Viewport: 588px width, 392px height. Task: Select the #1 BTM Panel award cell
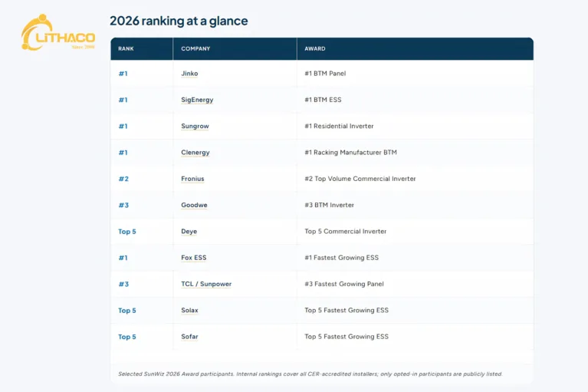(325, 74)
